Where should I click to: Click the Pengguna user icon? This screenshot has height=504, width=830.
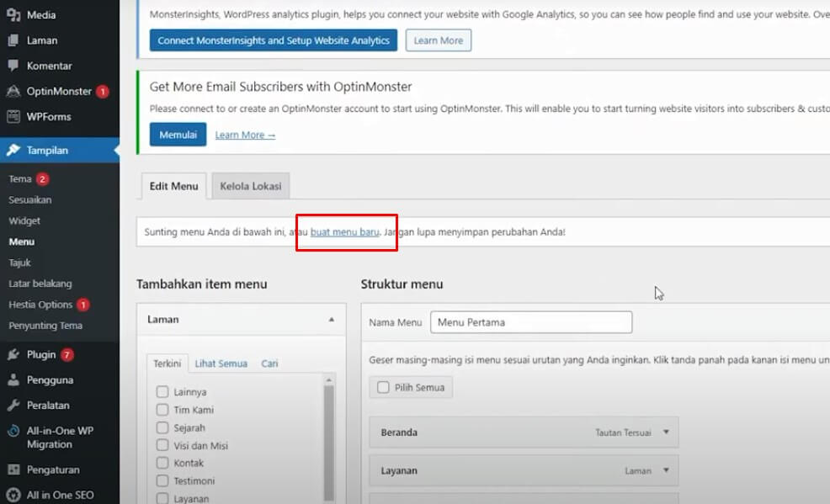[13, 379]
